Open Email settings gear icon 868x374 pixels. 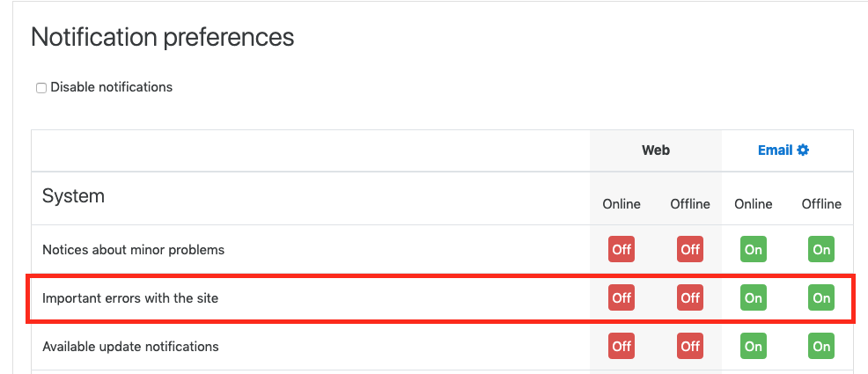803,150
